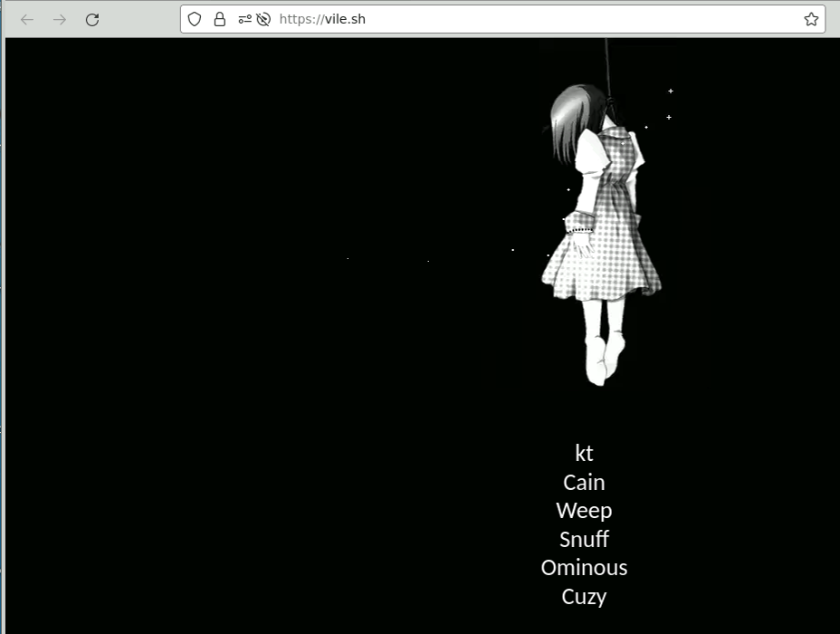
Task: Click the browser forward arrow
Action: pos(60,19)
